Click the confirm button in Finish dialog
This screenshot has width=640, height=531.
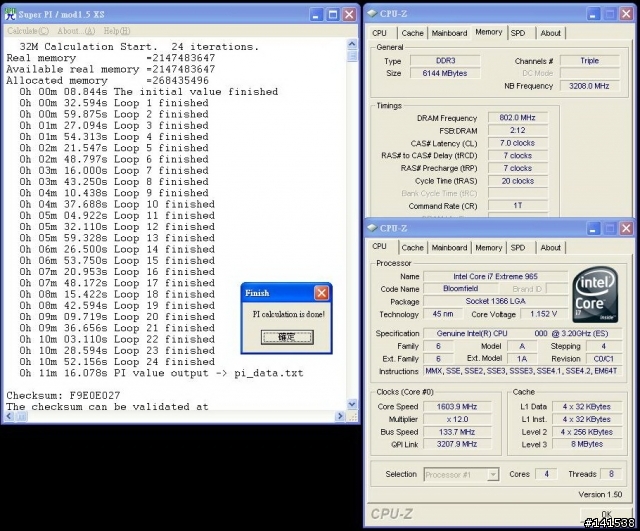pyautogui.click(x=287, y=337)
